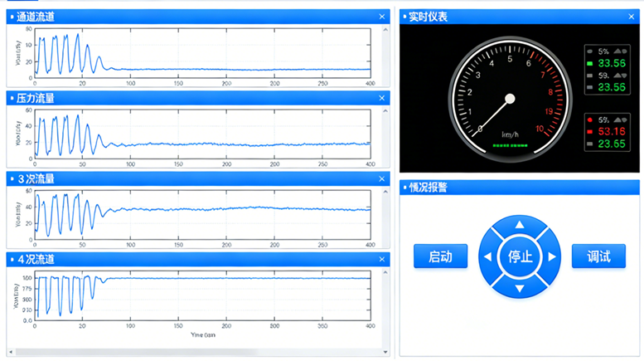The height and width of the screenshot is (361, 644).
Task: Close the 压力流量 chart panel
Action: 382,98
